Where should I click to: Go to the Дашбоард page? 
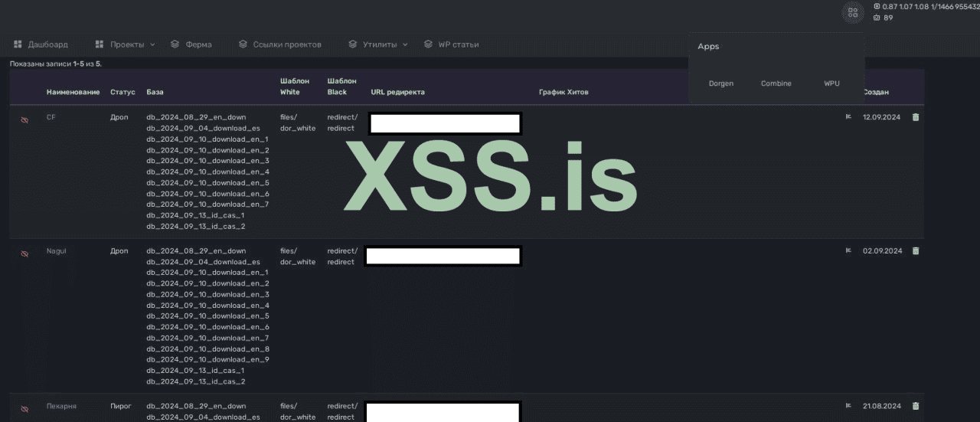(x=41, y=44)
